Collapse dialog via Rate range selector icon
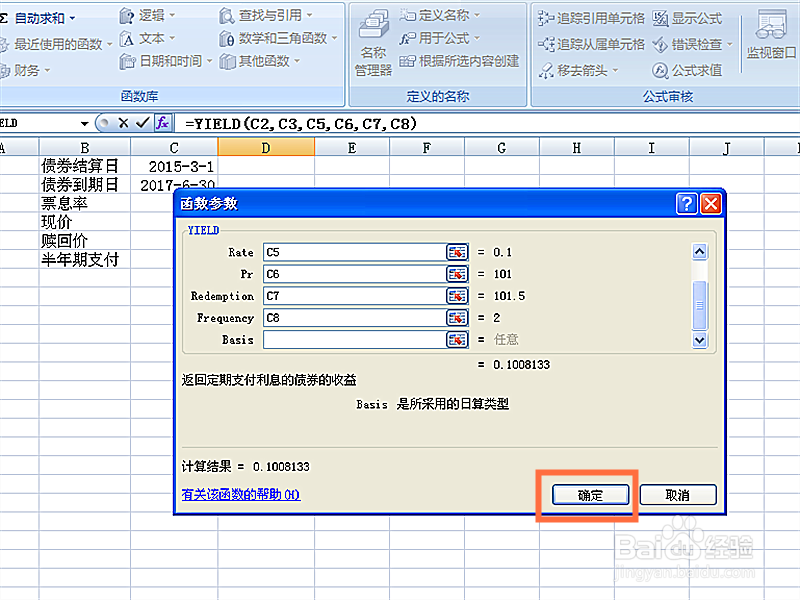This screenshot has height=600, width=800. point(457,252)
